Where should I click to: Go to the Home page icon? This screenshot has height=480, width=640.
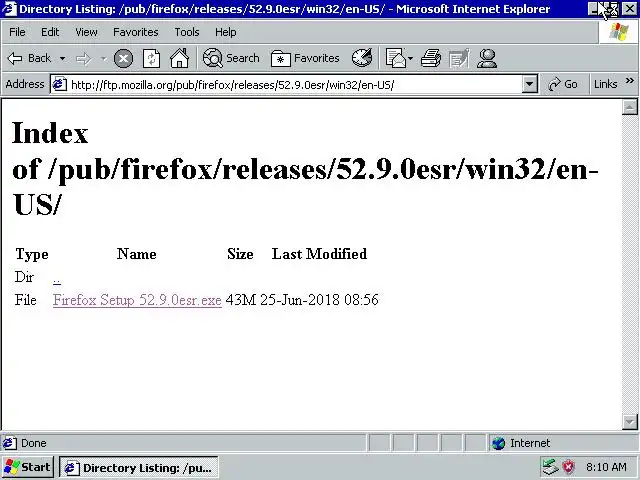tap(180, 58)
